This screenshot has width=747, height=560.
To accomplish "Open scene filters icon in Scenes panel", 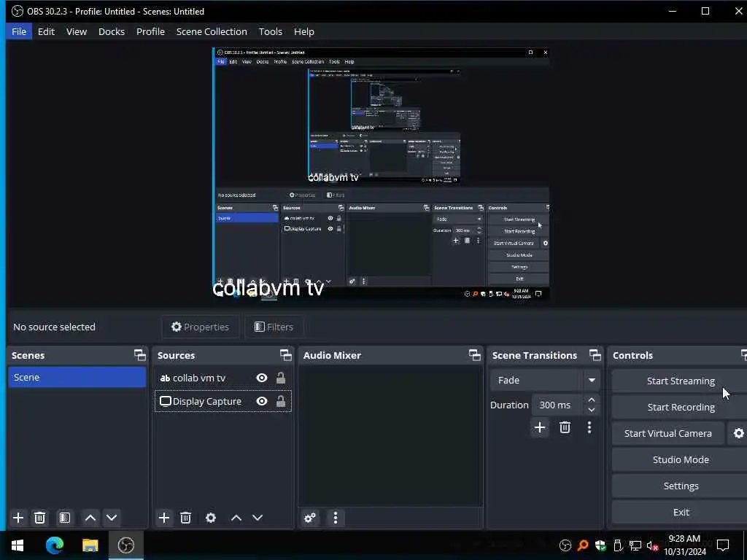I will tap(65, 518).
